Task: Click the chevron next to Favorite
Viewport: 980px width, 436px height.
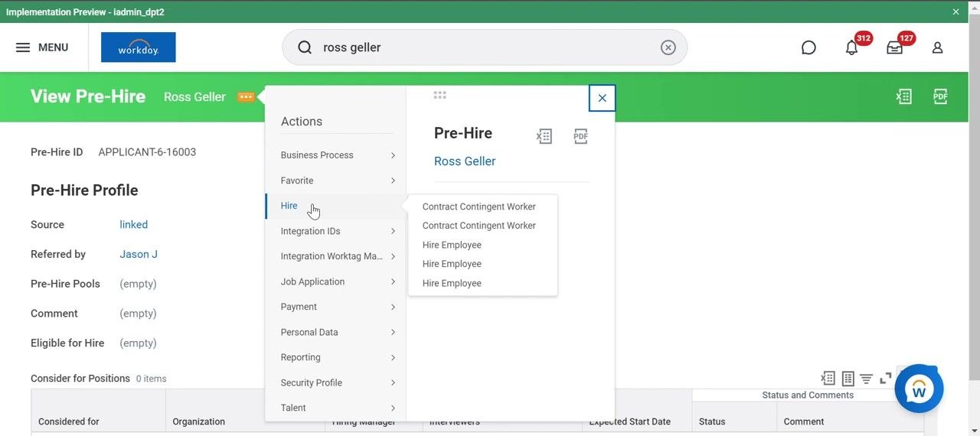Action: (393, 181)
